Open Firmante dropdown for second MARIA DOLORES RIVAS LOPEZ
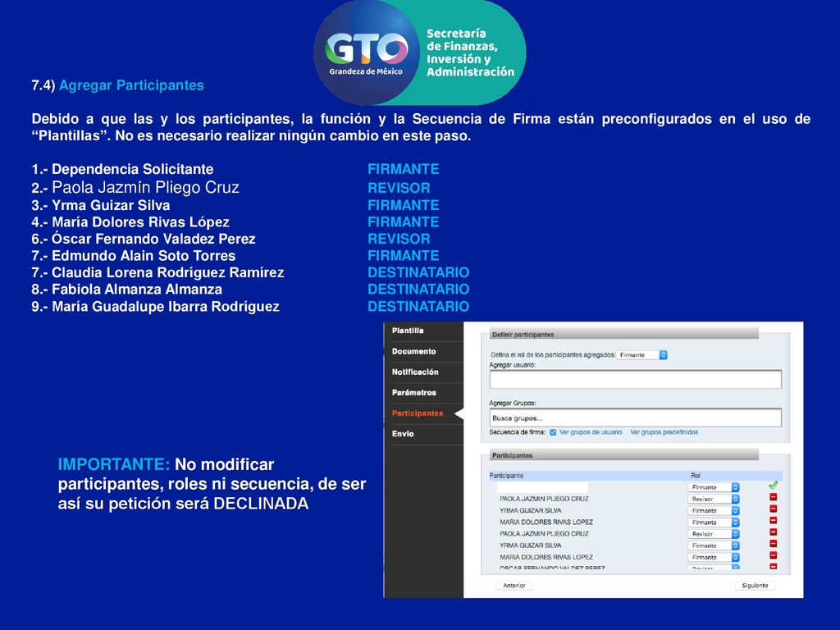Viewport: 840px width, 630px height. click(713, 557)
